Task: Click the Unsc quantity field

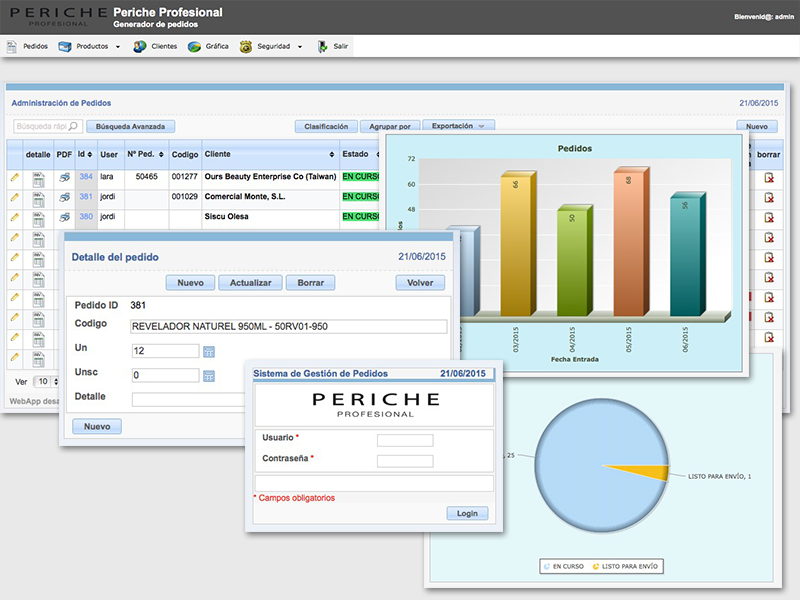Action: [165, 376]
